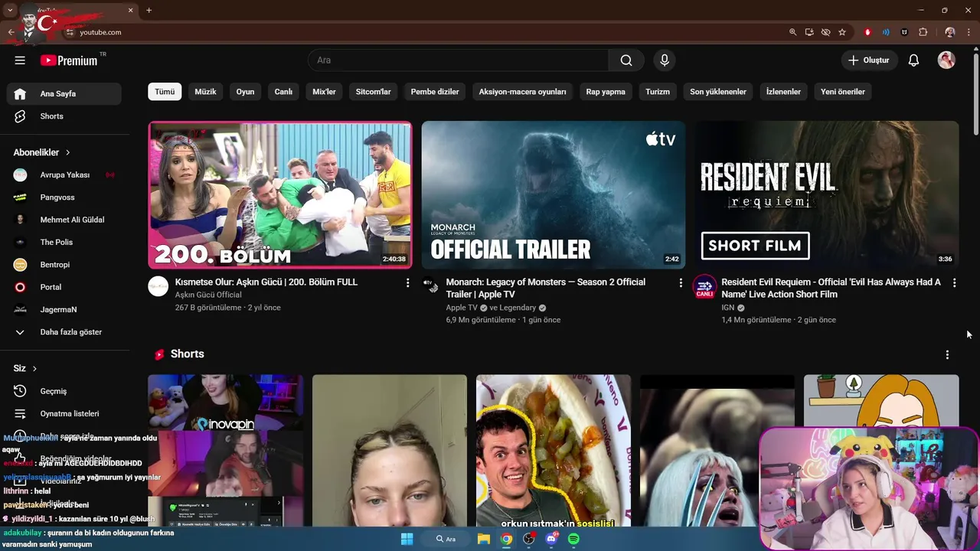
Task: Select the Sitcom'lar filter chip
Action: (373, 92)
